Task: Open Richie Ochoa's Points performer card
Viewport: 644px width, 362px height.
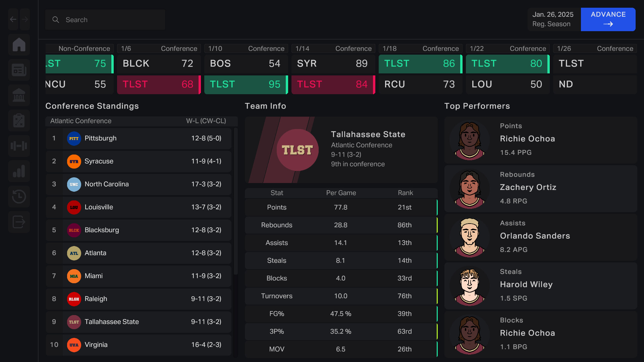Action: (540, 140)
